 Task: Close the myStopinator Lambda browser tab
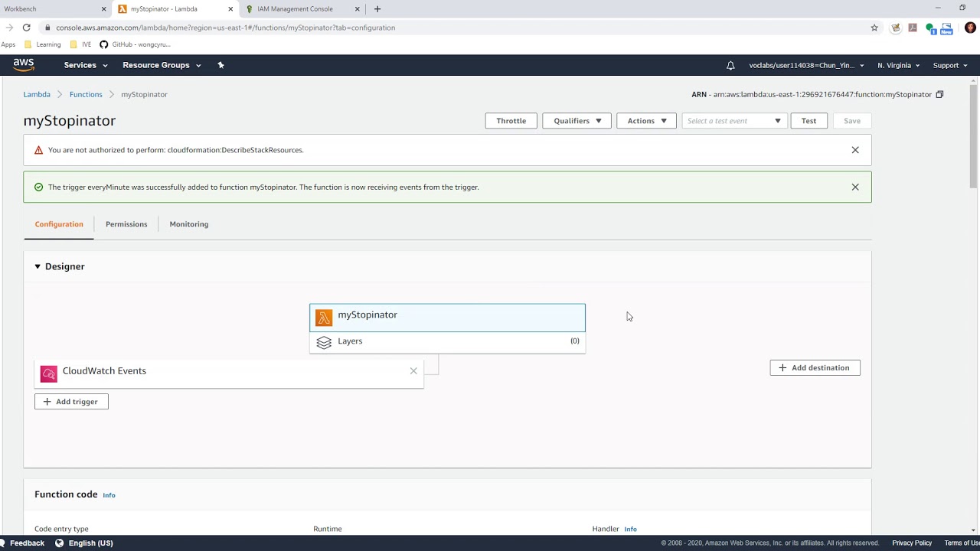(230, 9)
